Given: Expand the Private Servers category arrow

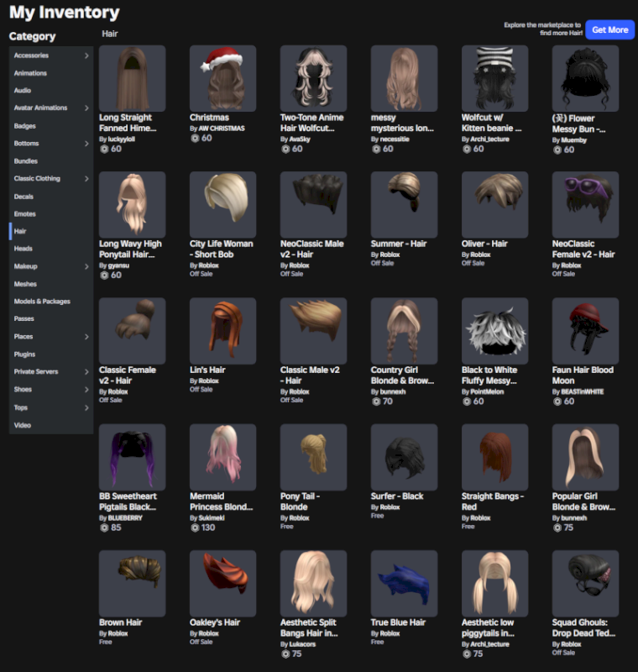Looking at the screenshot, I should pyautogui.click(x=86, y=372).
